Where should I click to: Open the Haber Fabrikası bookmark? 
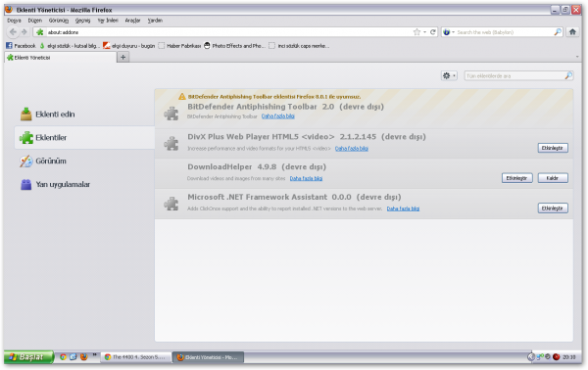click(179, 46)
